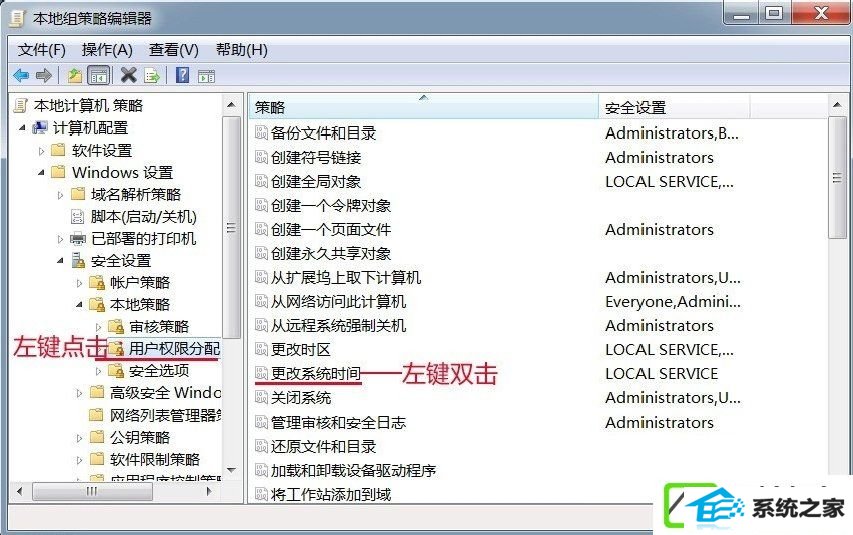Collapse the 安全设置 tree node

coord(60,261)
